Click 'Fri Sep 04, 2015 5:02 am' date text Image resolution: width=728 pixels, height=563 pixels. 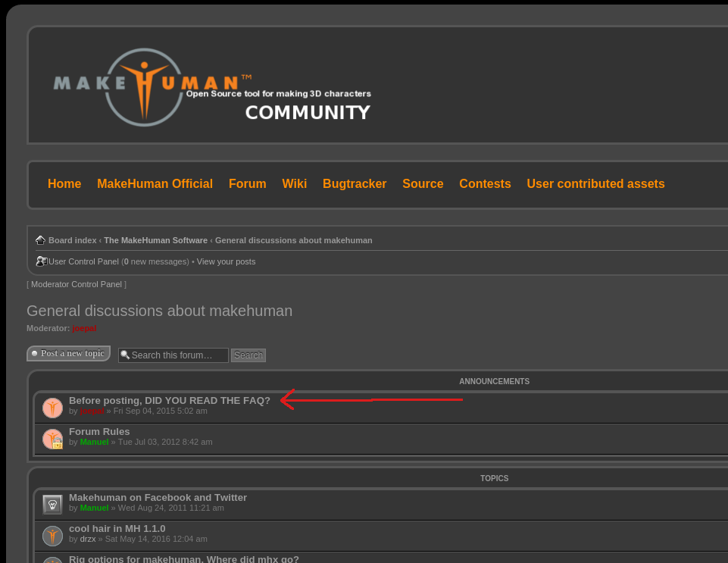[160, 411]
